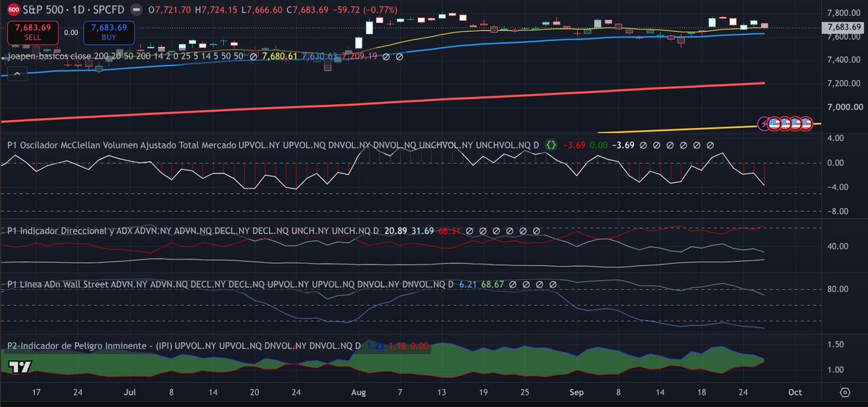The height and width of the screenshot is (407, 868).
Task: Click the 25 date label on time axis
Action: [524, 393]
